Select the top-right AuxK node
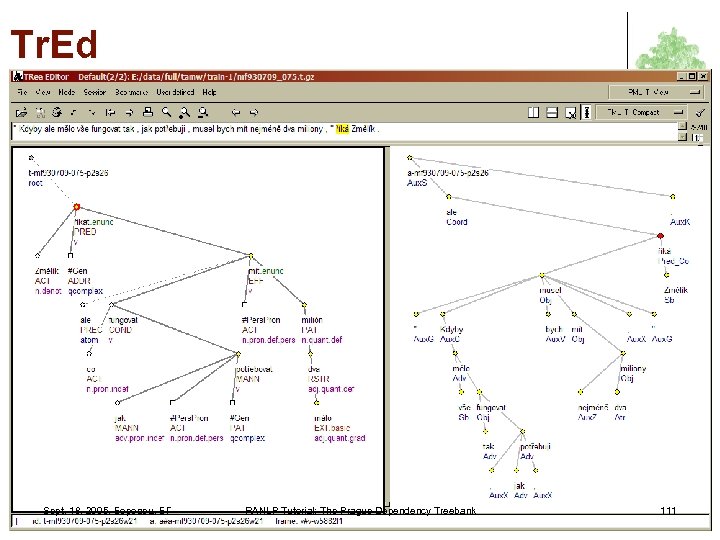The width and height of the screenshot is (720, 540). (673, 197)
